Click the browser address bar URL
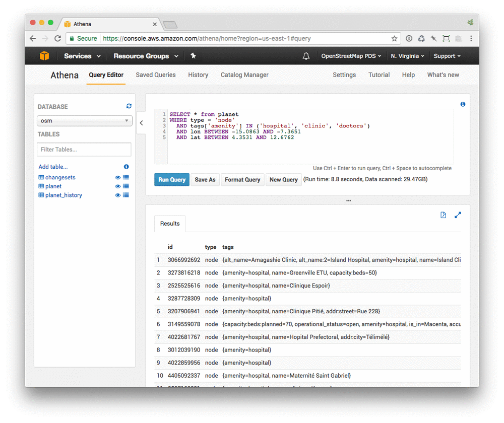Image resolution: width=504 pixels, height=423 pixels. point(207,39)
